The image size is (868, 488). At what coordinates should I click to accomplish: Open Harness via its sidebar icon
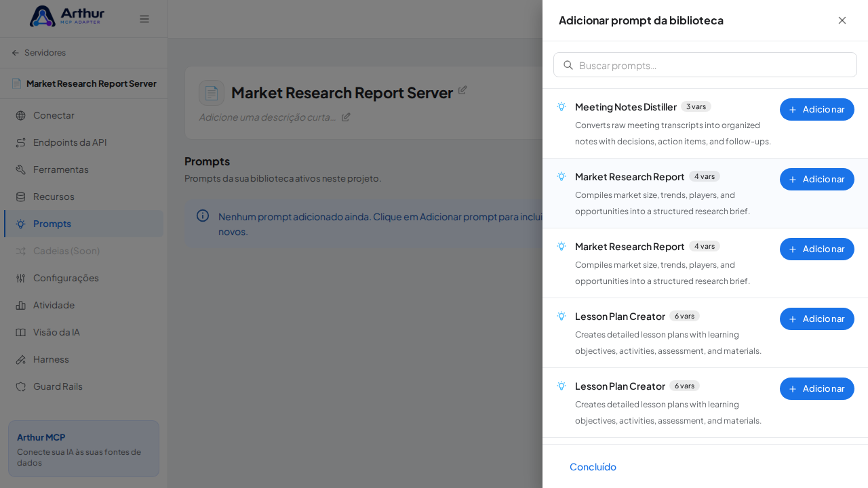(x=20, y=359)
